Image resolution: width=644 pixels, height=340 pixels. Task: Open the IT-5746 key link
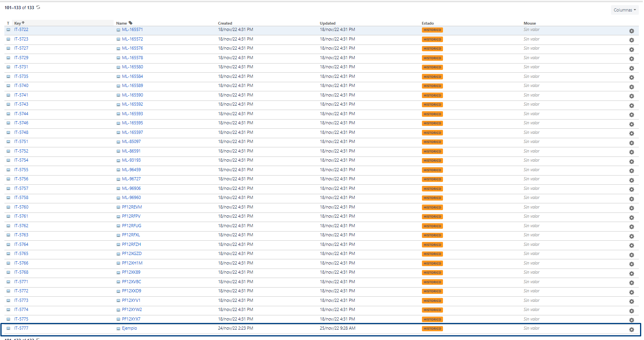coord(21,123)
